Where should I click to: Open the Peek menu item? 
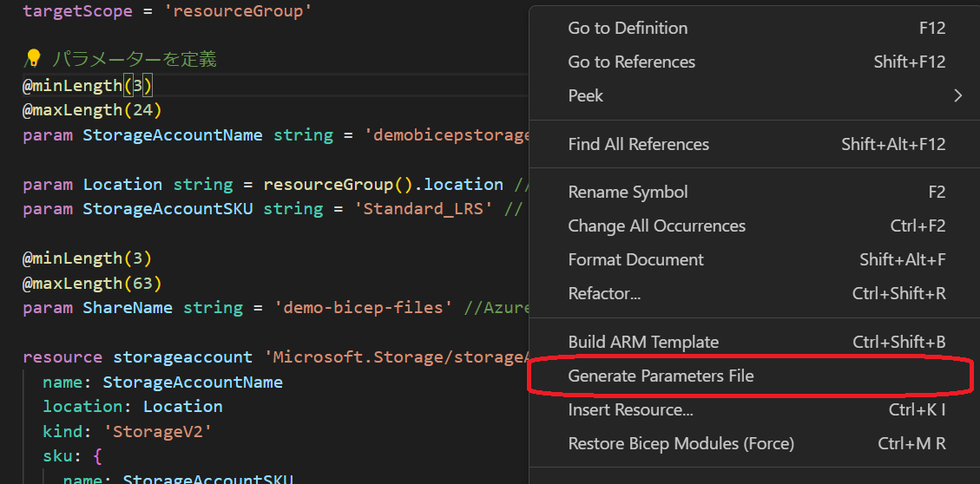click(749, 95)
